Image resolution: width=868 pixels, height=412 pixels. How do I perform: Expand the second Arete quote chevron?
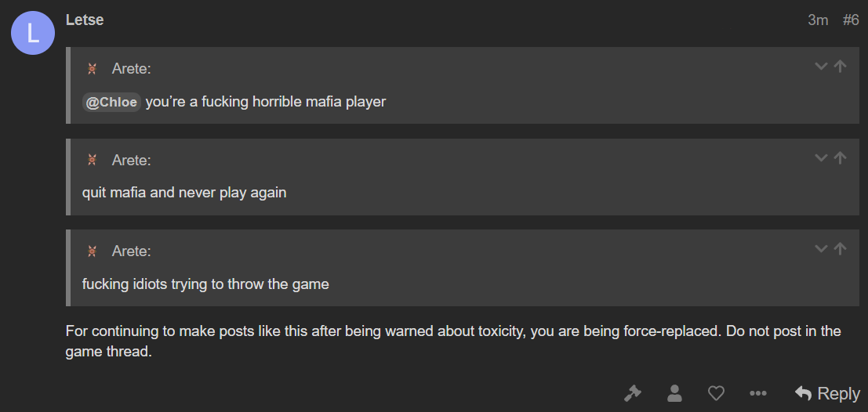coord(821,157)
